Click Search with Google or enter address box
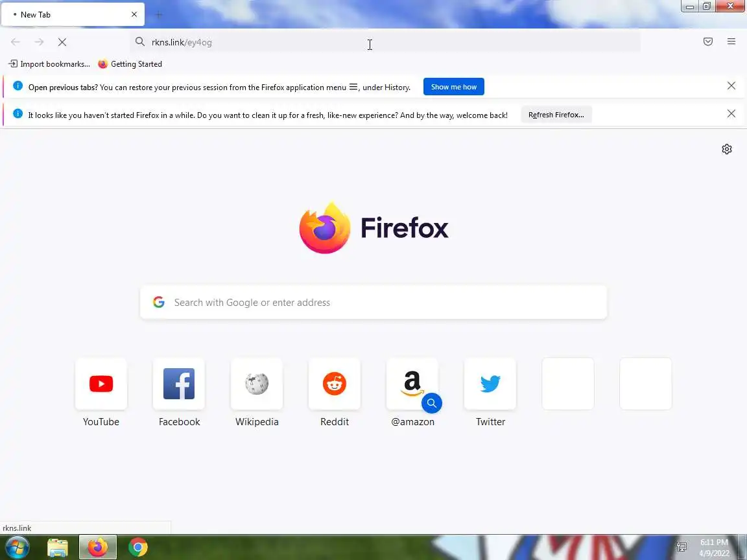This screenshot has width=747, height=560. 373,303
